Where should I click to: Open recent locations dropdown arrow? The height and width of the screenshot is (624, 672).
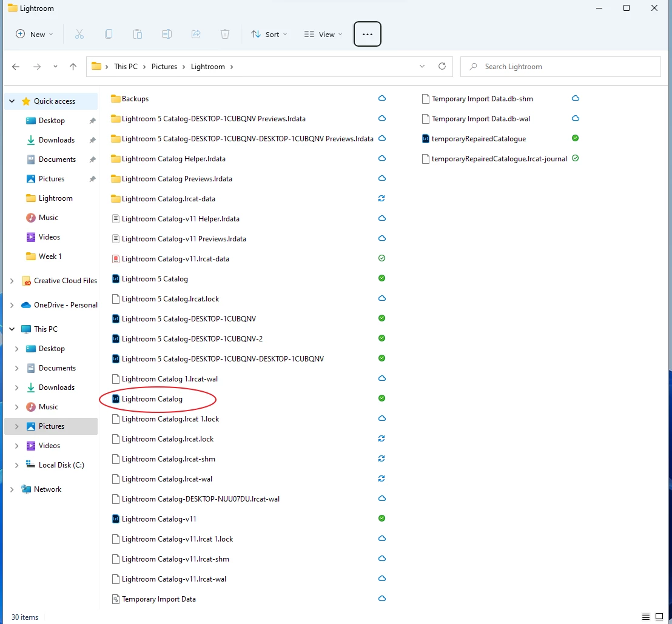(x=55, y=67)
